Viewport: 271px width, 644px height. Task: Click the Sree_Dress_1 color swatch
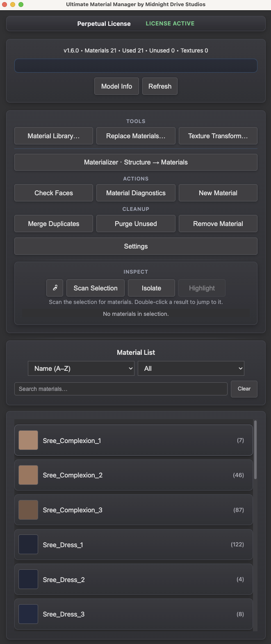click(x=28, y=544)
